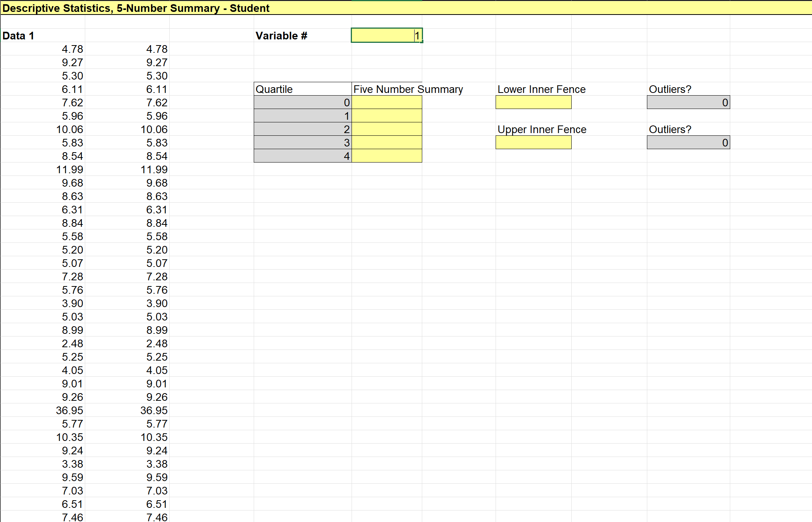Select the lower fence Outliers result cell
Image resolution: width=812 pixels, height=522 pixels.
[x=688, y=102]
